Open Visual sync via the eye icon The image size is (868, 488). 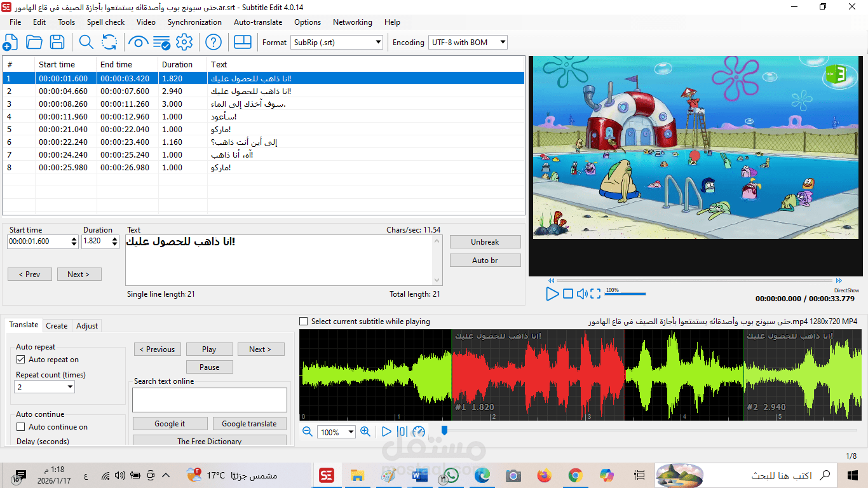138,43
